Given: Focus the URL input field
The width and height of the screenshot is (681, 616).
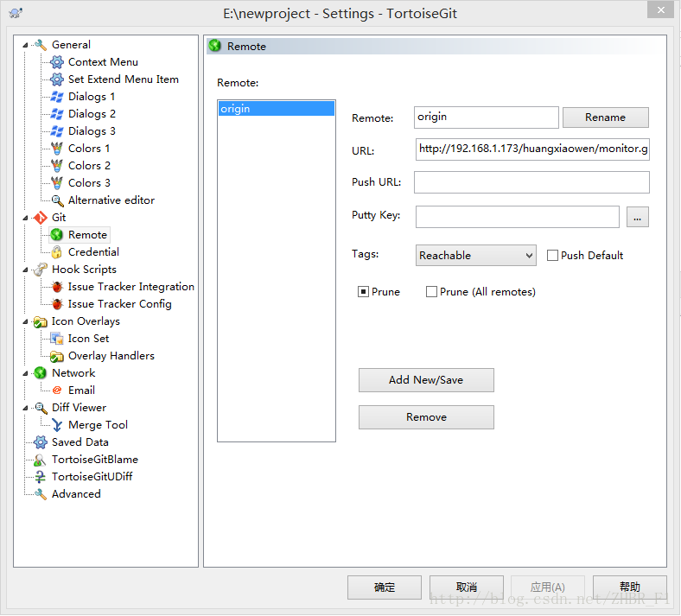Looking at the screenshot, I should (532, 149).
